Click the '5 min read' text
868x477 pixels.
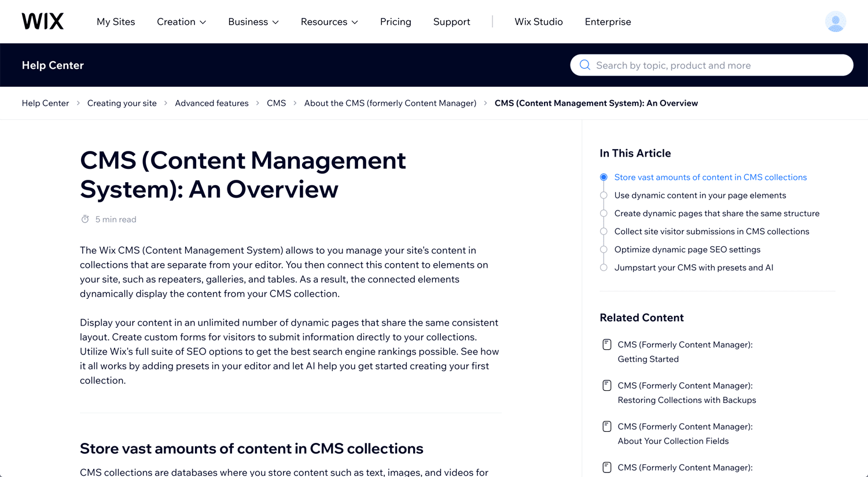116,219
